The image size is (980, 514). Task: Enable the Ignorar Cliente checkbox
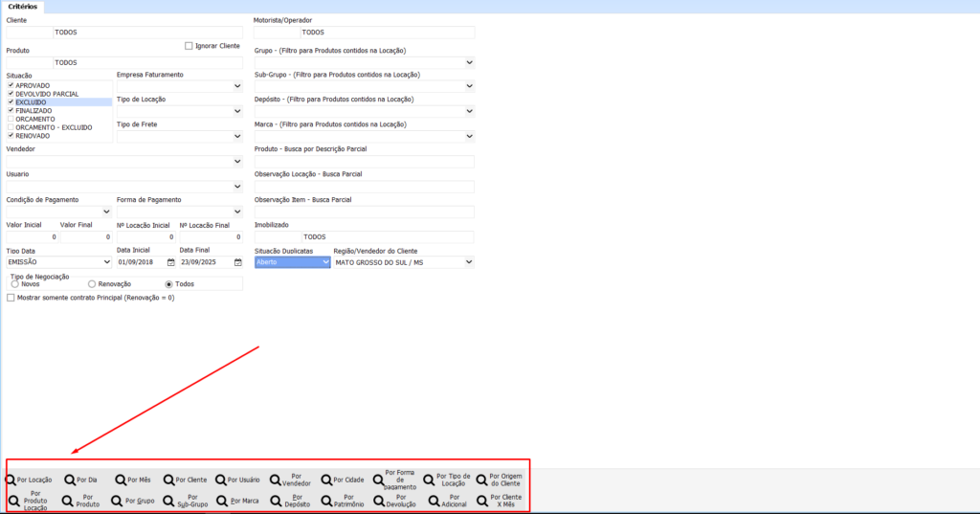coord(189,45)
